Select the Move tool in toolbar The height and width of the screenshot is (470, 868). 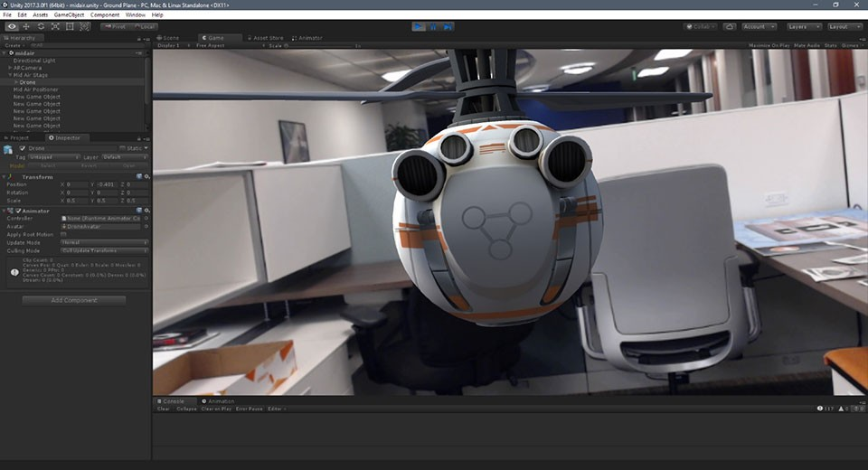pos(26,26)
